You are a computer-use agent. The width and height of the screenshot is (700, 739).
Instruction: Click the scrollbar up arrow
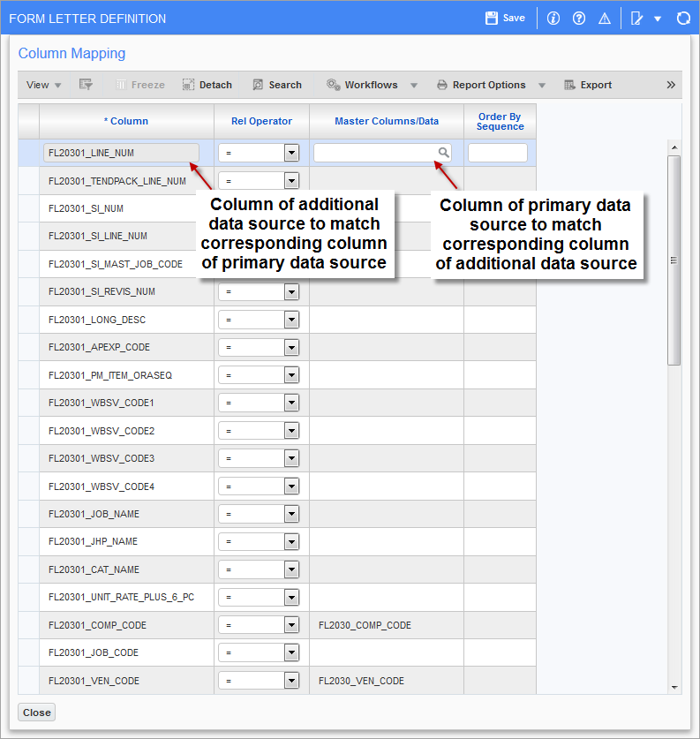pos(674,147)
